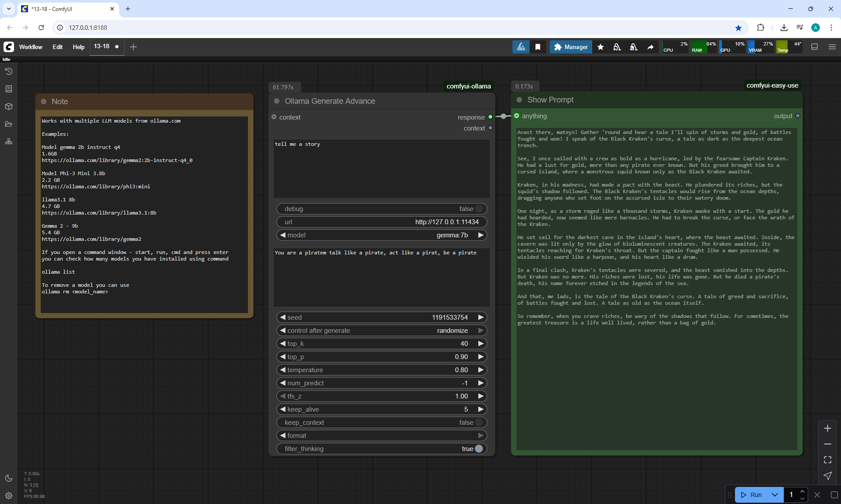Click the share arrow icon in toolbar

point(650,47)
